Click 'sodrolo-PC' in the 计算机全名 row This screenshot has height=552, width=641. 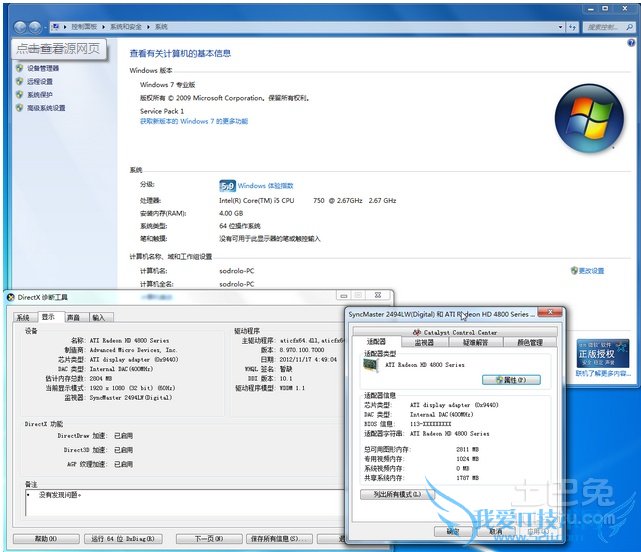pyautogui.click(x=237, y=284)
